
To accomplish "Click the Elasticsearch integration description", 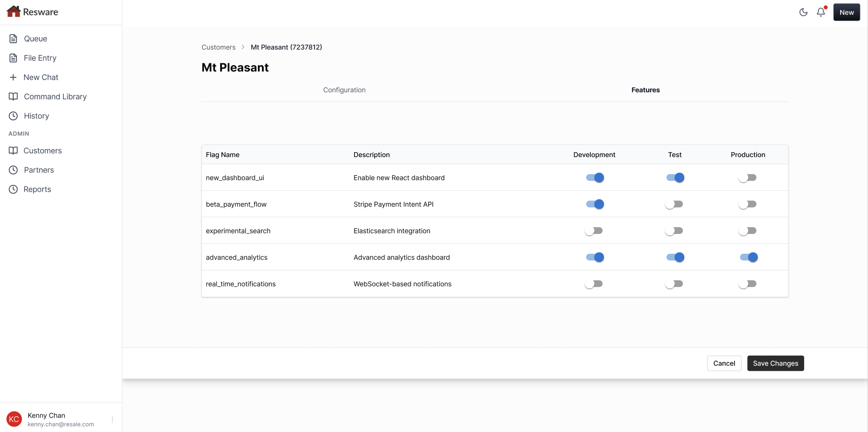I will 392,231.
